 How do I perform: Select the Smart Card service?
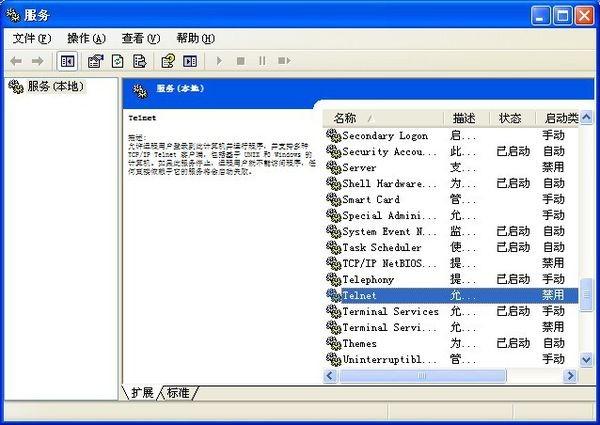[x=452, y=199]
